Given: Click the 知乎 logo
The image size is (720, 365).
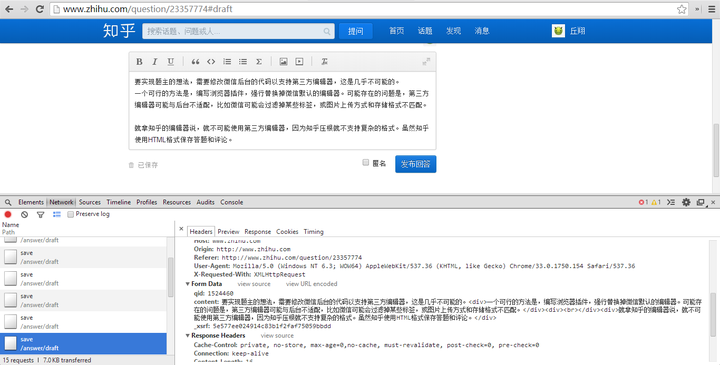Looking at the screenshot, I should click(119, 31).
